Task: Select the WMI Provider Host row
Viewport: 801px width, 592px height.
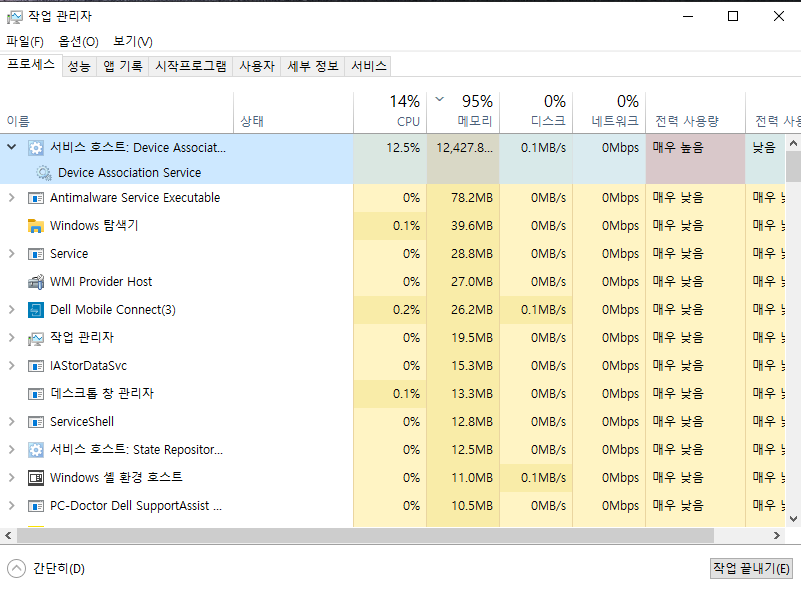Action: click(x=392, y=281)
